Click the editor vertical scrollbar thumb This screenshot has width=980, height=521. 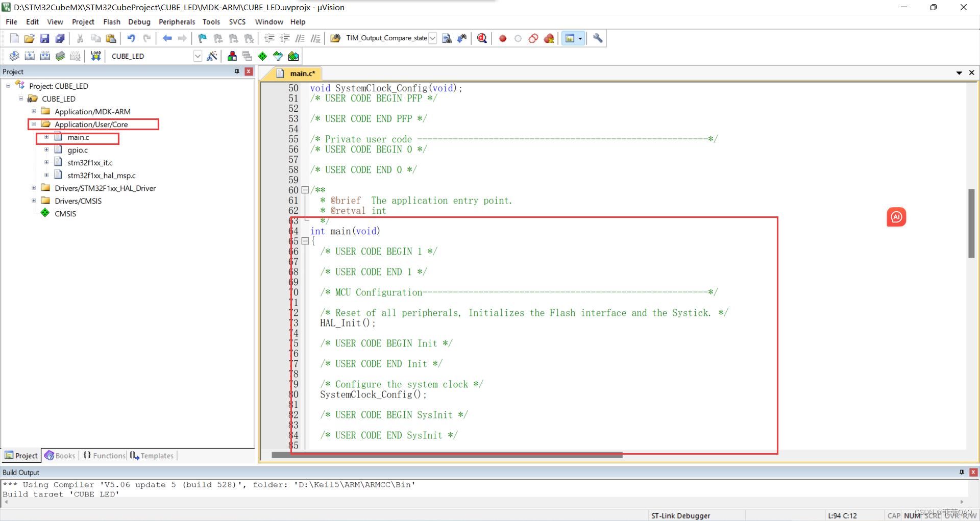click(971, 224)
